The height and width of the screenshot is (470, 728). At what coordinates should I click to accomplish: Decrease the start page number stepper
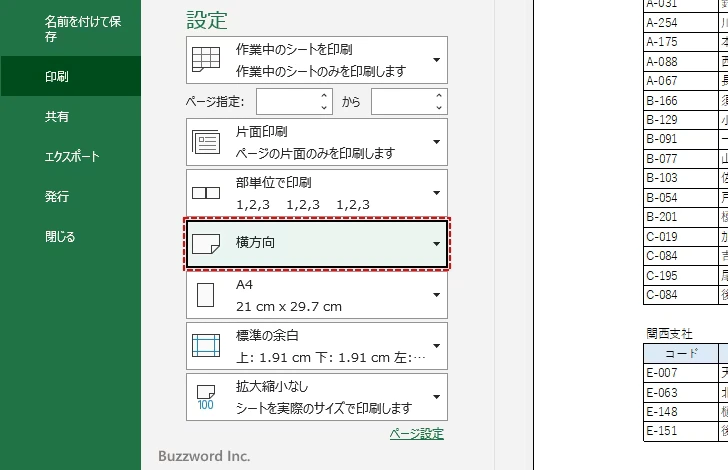(x=324, y=107)
